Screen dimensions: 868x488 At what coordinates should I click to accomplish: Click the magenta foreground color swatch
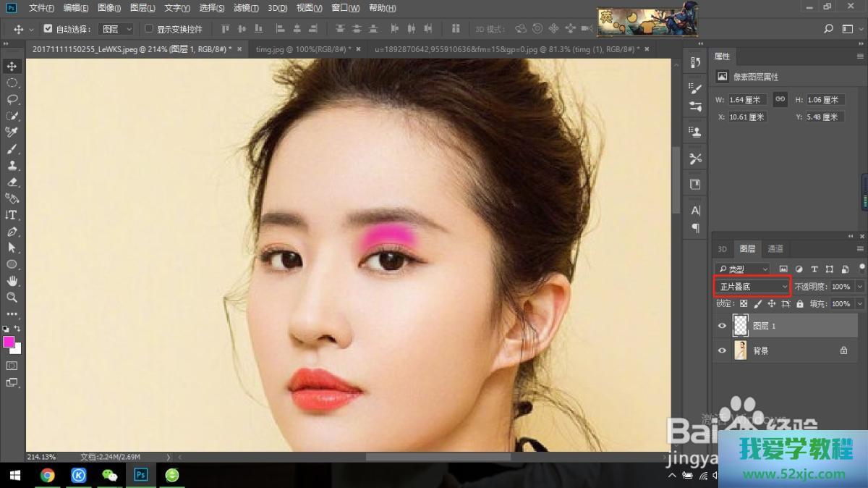point(9,342)
